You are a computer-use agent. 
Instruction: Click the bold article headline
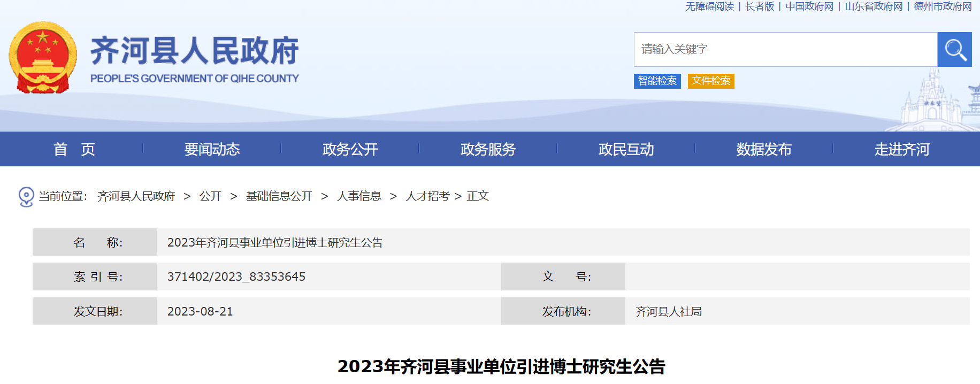501,366
